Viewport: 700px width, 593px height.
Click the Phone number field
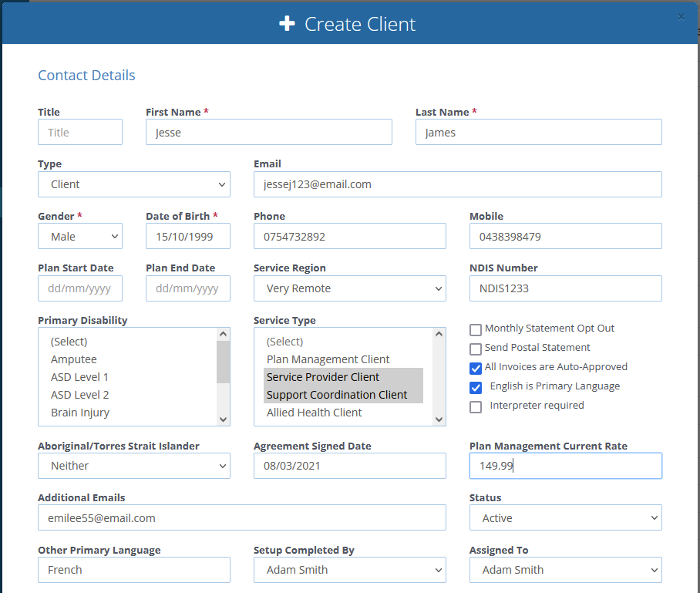click(x=349, y=236)
